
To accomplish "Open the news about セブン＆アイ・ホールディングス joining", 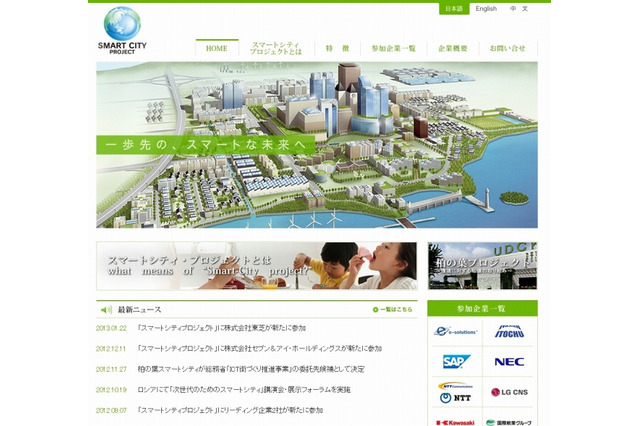I will pyautogui.click(x=260, y=348).
